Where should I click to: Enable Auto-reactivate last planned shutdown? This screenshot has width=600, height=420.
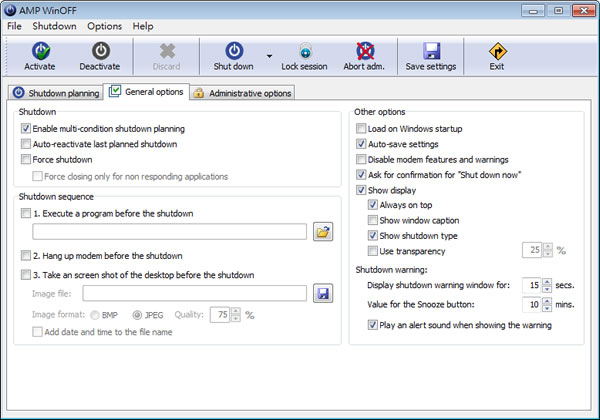tap(26, 144)
